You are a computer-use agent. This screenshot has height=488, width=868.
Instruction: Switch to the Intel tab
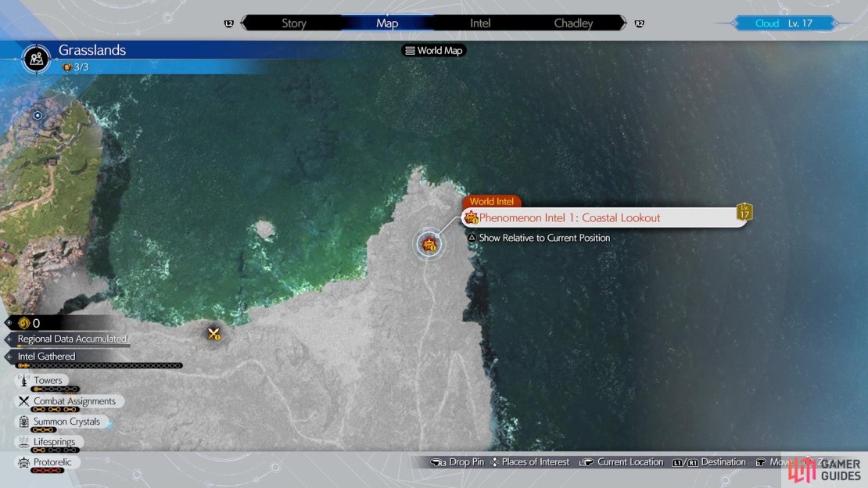click(480, 23)
